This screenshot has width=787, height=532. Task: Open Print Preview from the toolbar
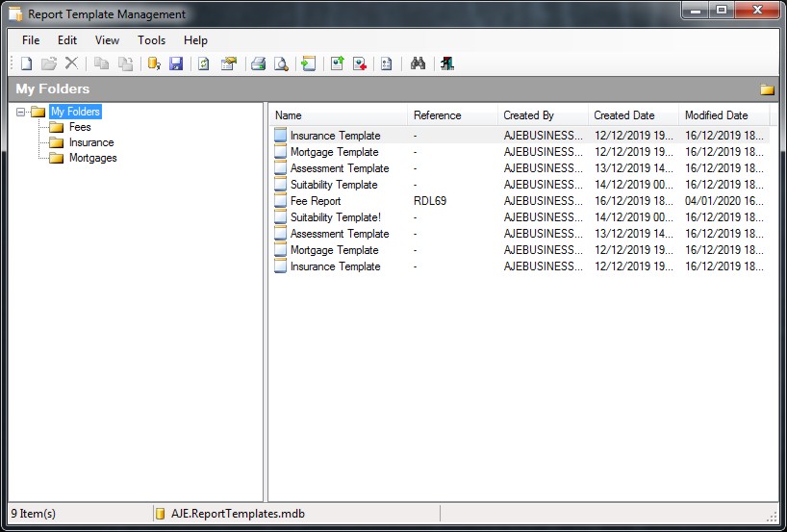tap(281, 63)
